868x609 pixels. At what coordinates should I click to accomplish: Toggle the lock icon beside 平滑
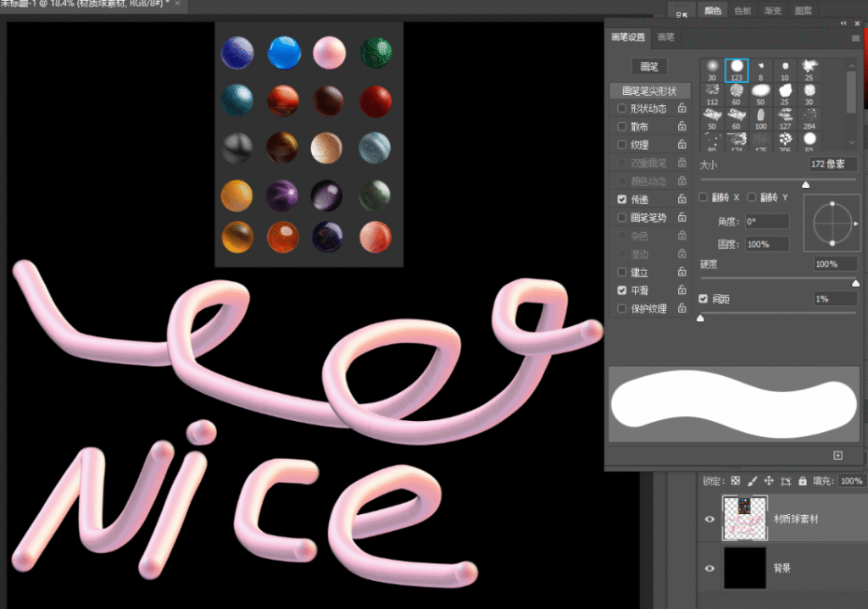[682, 291]
